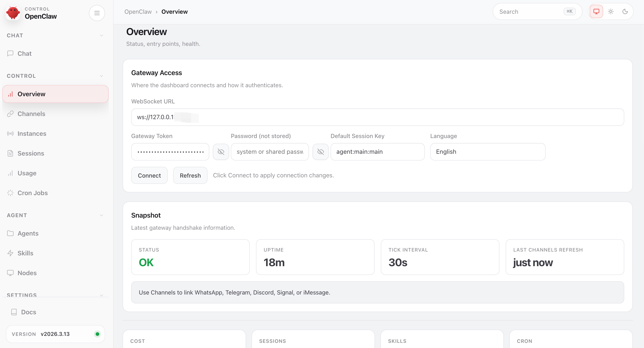Select system theme monitor icon
This screenshot has width=644, height=348.
click(596, 11)
